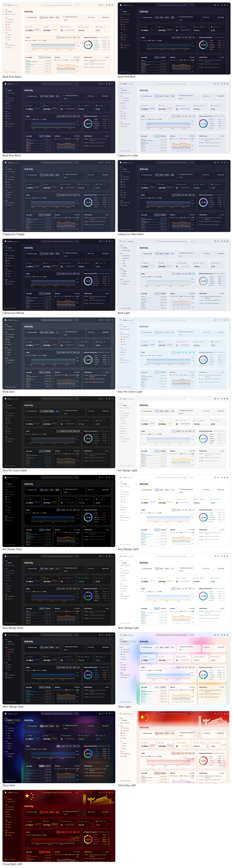Click View all in Glass Light Notifications

[x=222, y=687]
